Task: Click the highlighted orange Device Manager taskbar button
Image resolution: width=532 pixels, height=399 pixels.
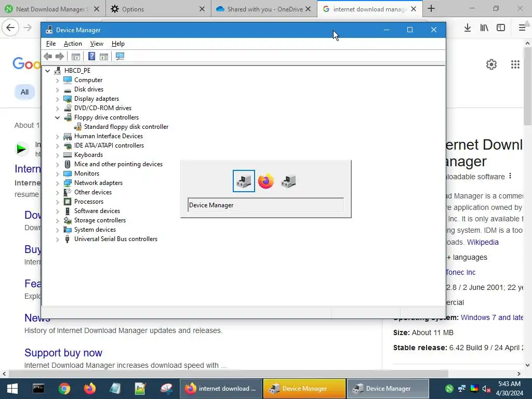Action: pos(304,389)
